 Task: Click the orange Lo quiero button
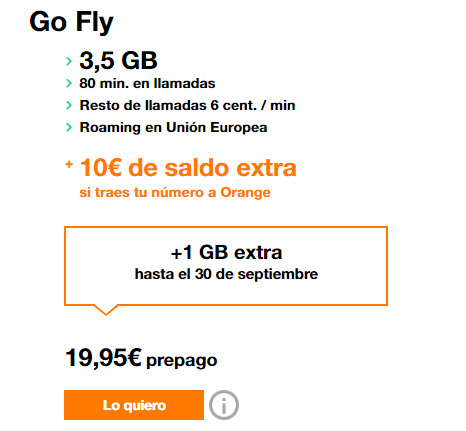(134, 405)
